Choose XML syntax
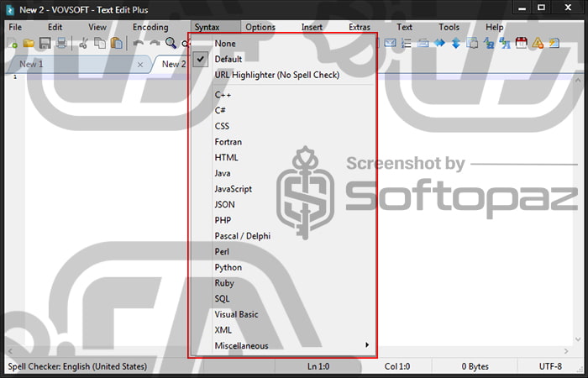 (283, 330)
